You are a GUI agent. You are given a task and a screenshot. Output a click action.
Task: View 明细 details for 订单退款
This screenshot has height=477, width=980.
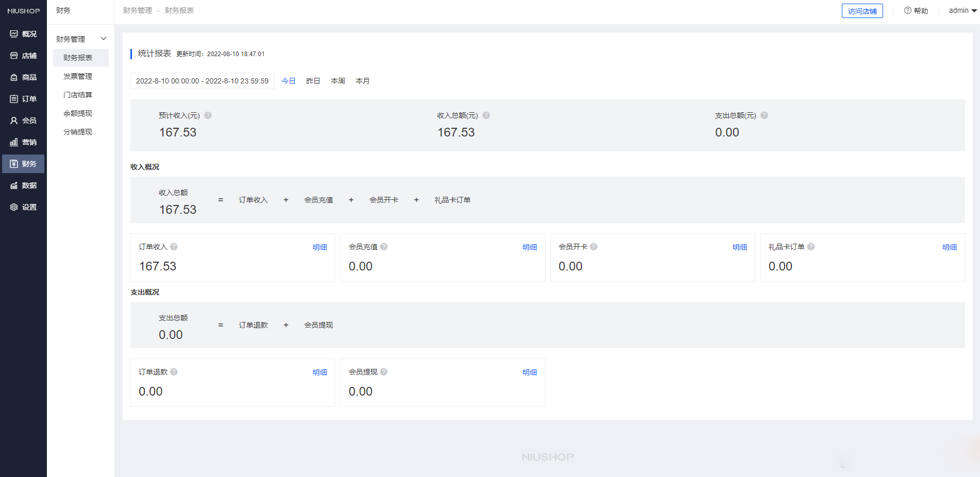click(320, 372)
